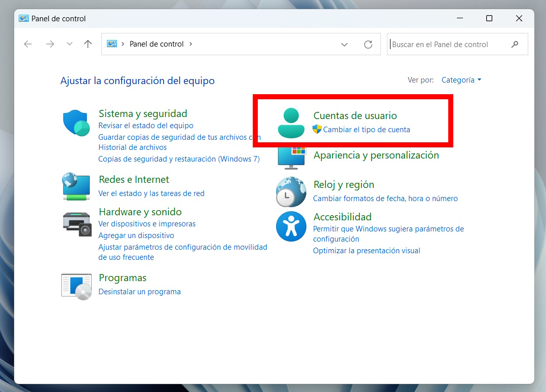Open the Sistema y seguridad shield icon
The image size is (546, 392).
(x=76, y=123)
